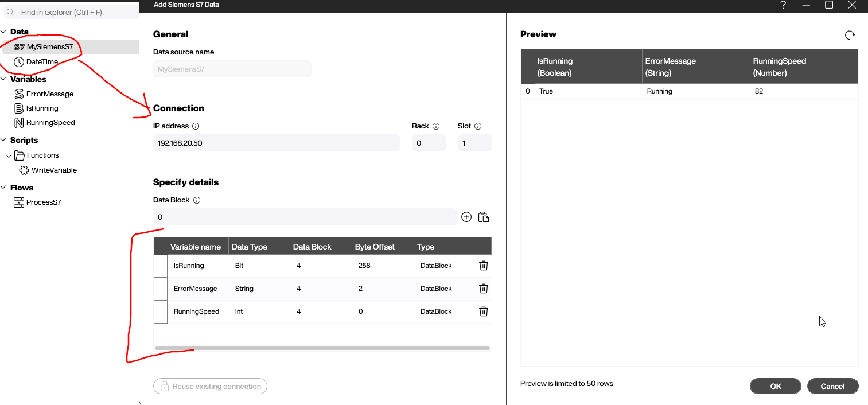
Task: Click the boolean icon beside IsRunning variable
Action: (19, 108)
